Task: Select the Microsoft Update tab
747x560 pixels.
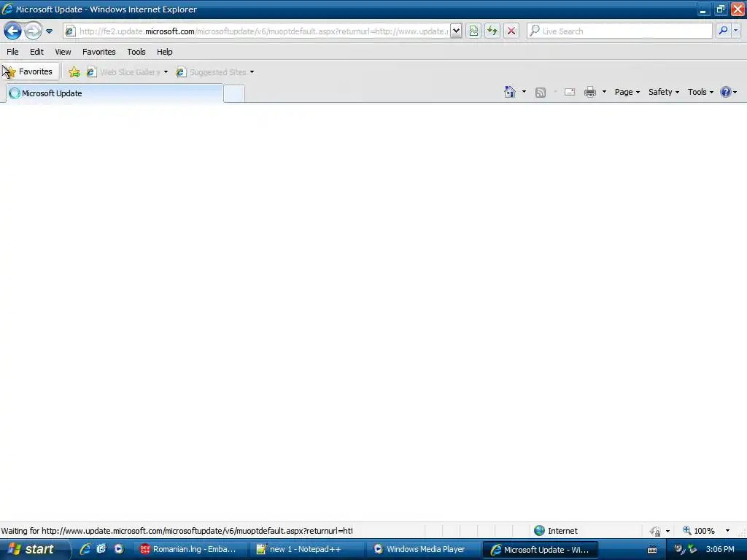Action: click(x=115, y=93)
